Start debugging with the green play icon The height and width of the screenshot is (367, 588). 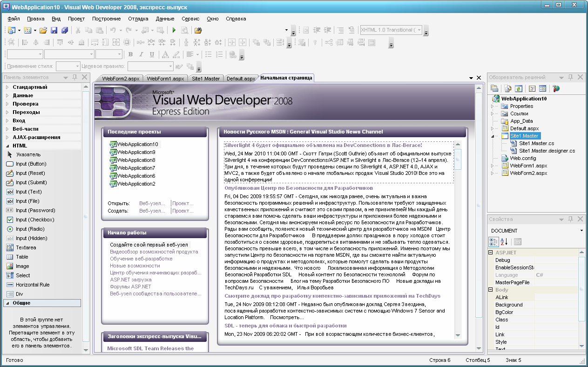(x=174, y=30)
